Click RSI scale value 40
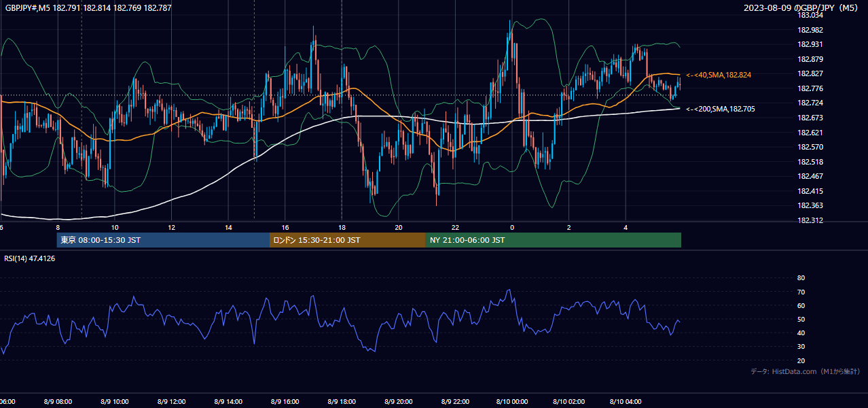This screenshot has width=868, height=408. [801, 333]
